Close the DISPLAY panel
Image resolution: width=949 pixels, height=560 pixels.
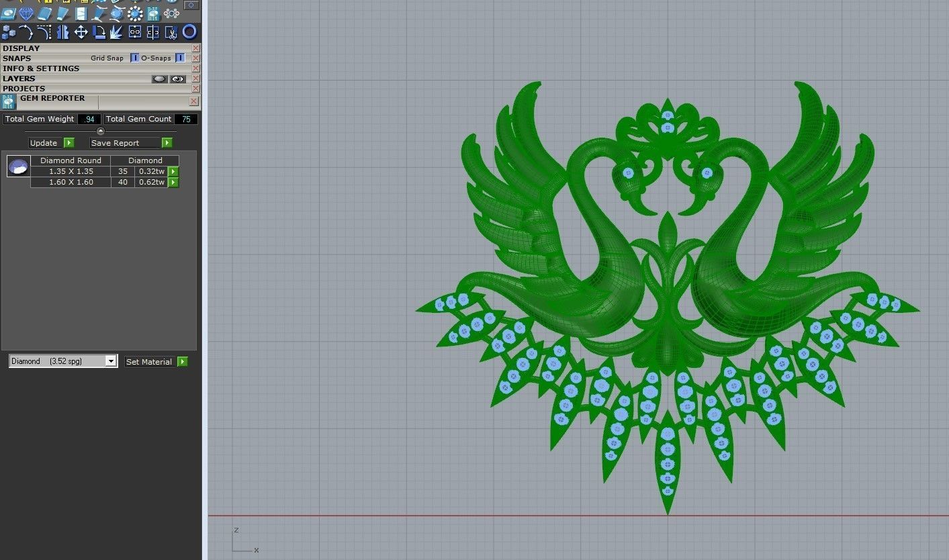(x=195, y=48)
